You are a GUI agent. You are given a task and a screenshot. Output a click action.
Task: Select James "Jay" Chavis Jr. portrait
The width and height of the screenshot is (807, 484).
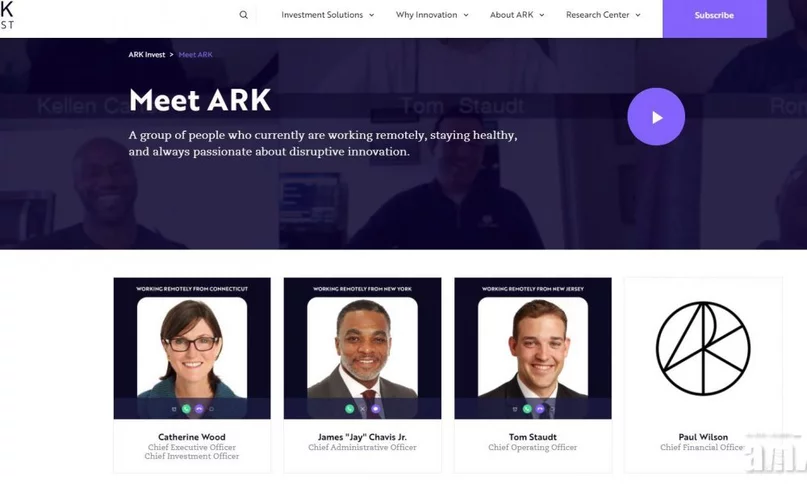coord(362,348)
